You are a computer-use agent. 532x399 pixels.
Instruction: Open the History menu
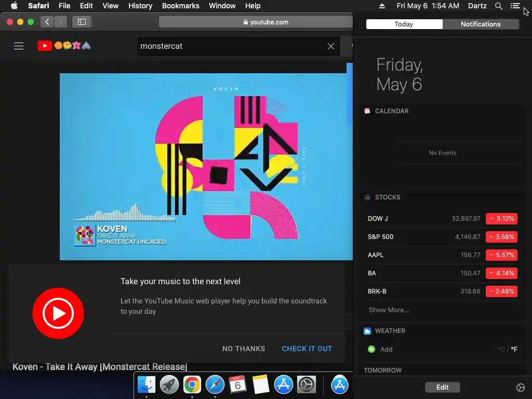point(140,6)
